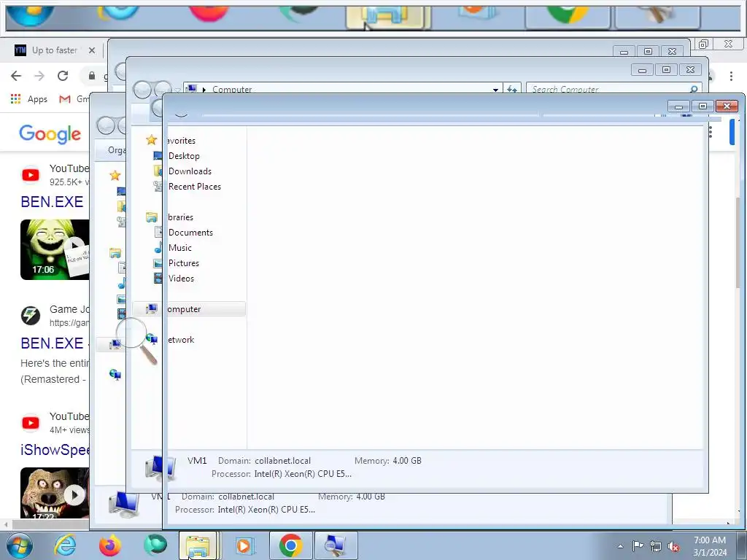Select the Pictures library
Screen dimensions: 747x560
coord(183,262)
